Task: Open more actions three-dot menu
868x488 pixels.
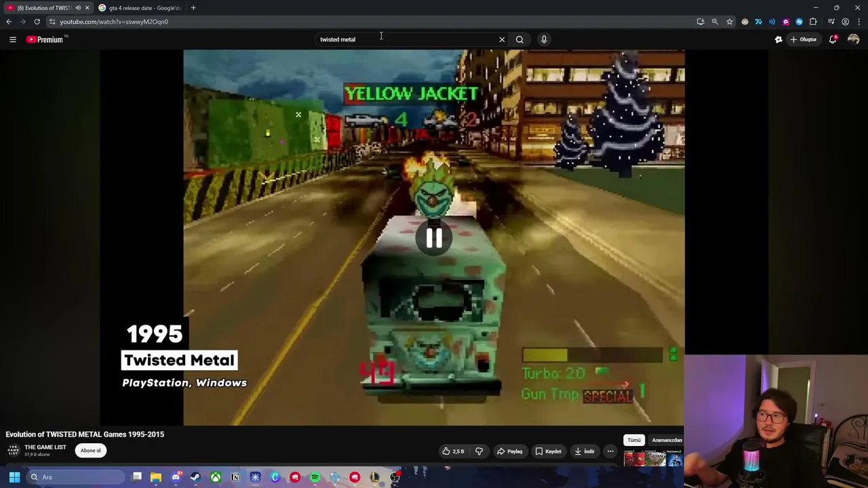Action: point(610,451)
